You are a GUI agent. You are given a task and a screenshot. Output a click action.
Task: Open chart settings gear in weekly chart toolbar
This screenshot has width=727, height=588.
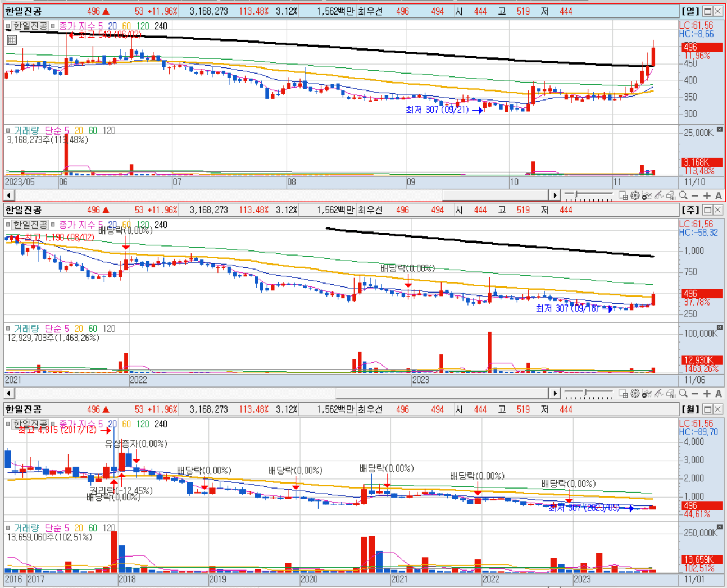[x=635, y=394]
